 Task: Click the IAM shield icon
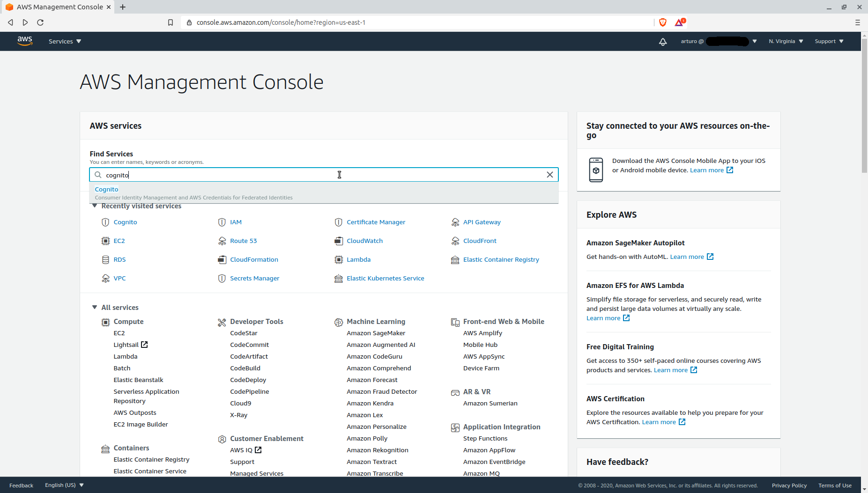click(222, 222)
